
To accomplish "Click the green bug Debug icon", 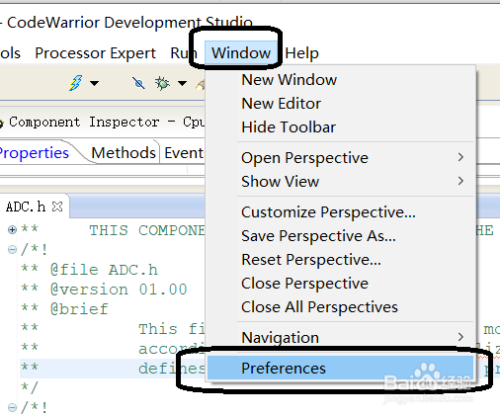I will click(x=162, y=83).
